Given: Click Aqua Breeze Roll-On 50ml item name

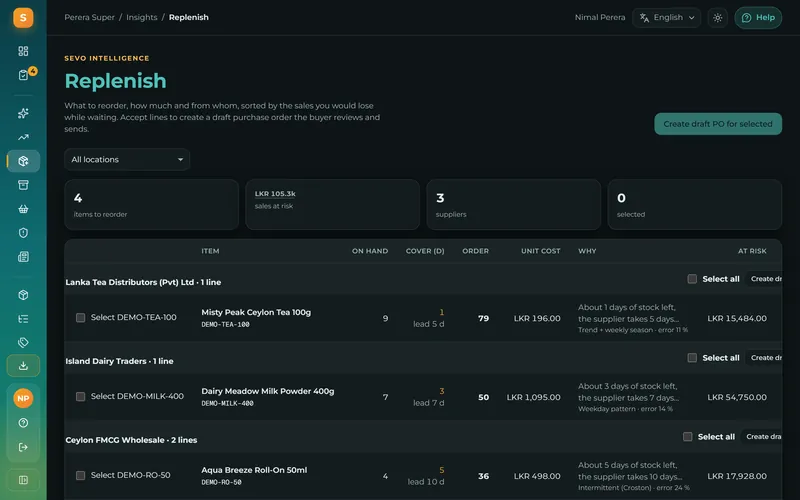Looking at the screenshot, I should tap(254, 470).
